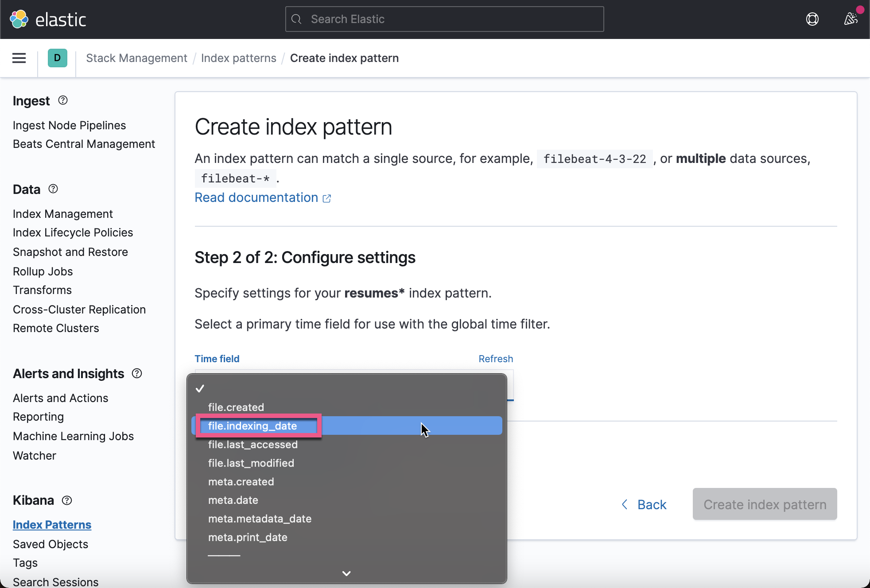Choose file.indexing_date from the dropdown

coord(252,426)
